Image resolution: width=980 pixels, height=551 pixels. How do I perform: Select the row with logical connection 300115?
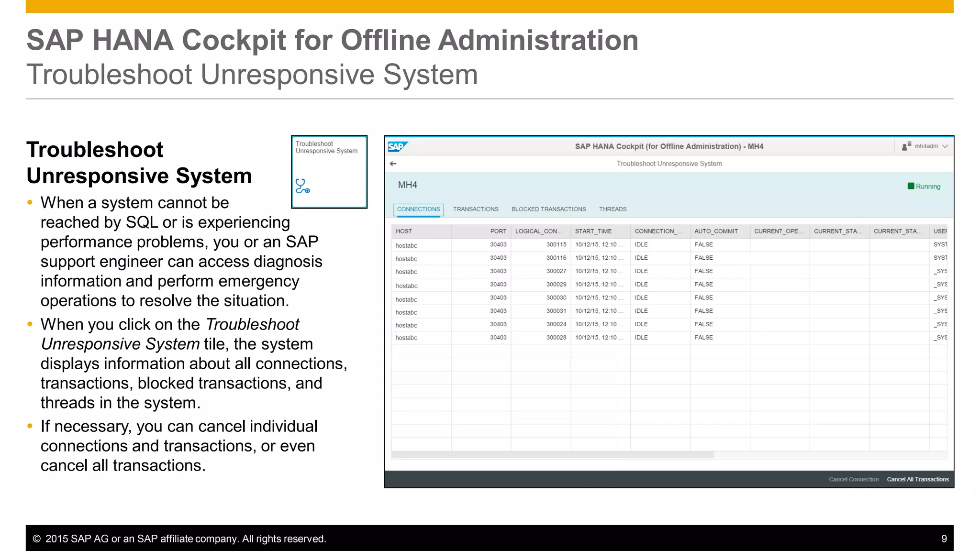point(669,245)
